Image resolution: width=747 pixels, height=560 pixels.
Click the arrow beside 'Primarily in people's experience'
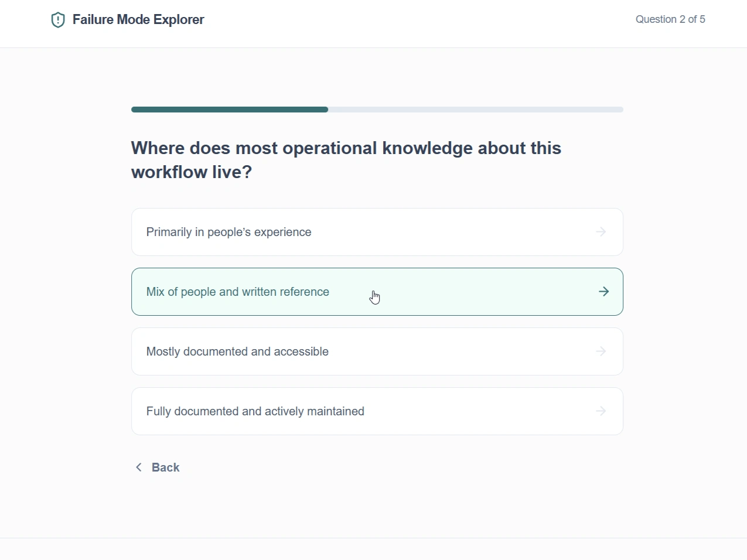click(601, 232)
